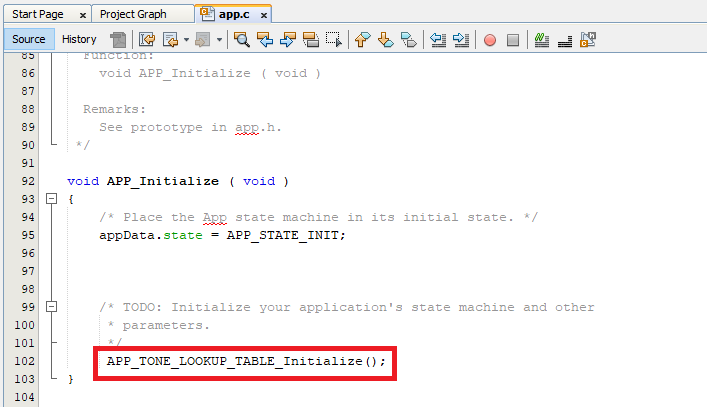Click the Previous Bookmark up-arrow icon
The width and height of the screenshot is (707, 407).
tap(363, 40)
